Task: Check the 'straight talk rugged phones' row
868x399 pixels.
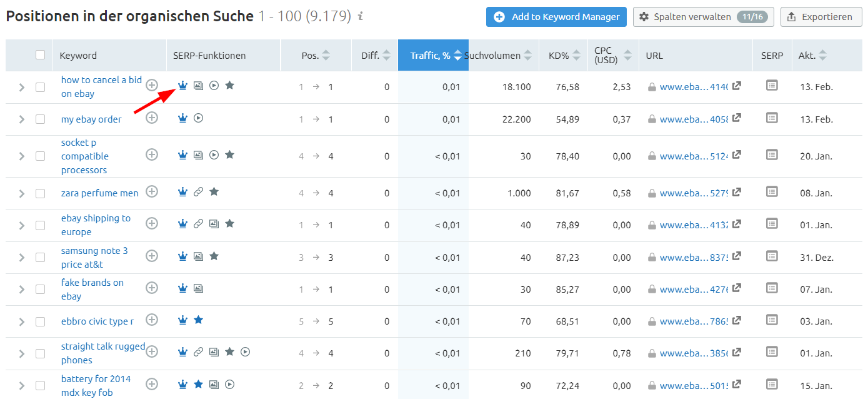Action: coord(41,353)
